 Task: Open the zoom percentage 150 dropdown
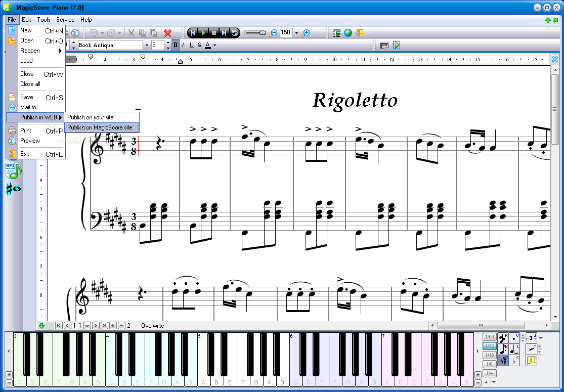pyautogui.click(x=296, y=33)
